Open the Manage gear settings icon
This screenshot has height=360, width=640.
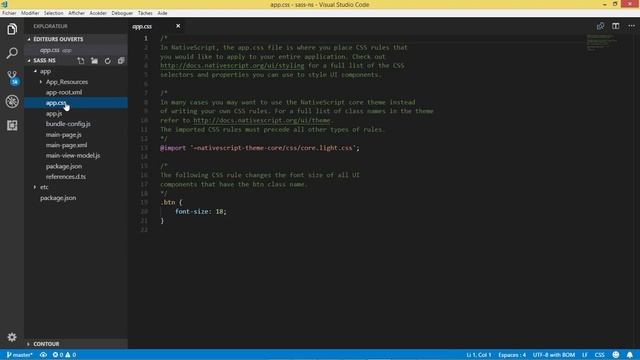pos(12,337)
